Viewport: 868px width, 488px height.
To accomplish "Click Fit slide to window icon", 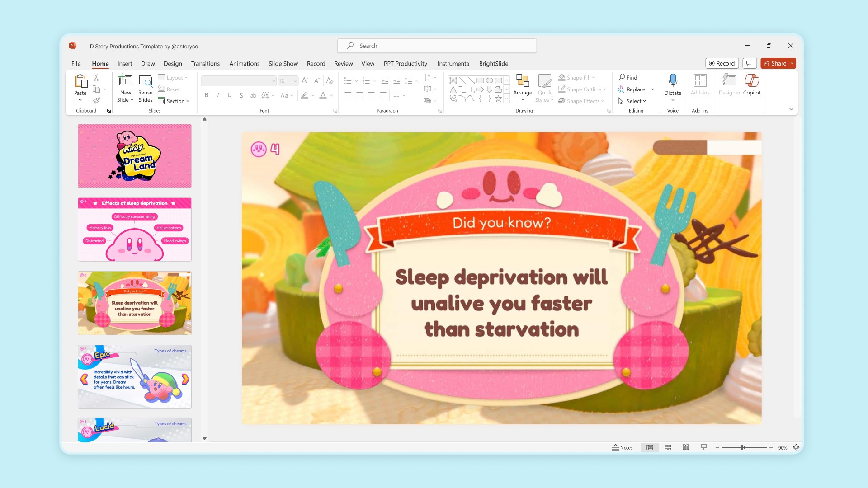I will (796, 447).
